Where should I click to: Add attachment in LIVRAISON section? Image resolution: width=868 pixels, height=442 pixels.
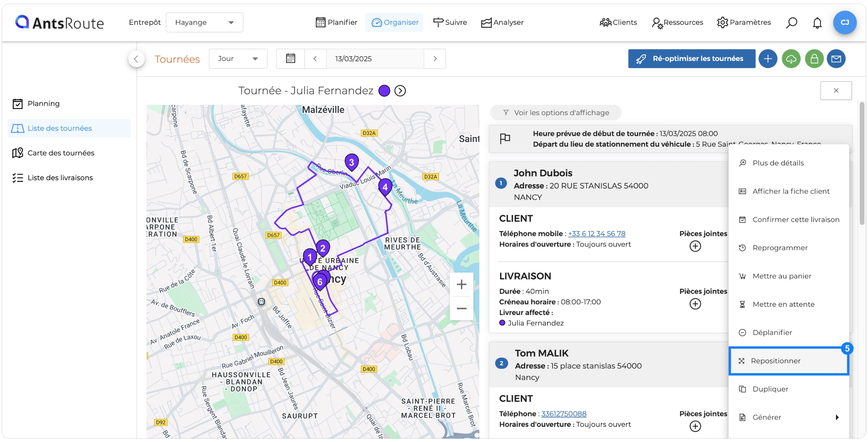pos(695,304)
